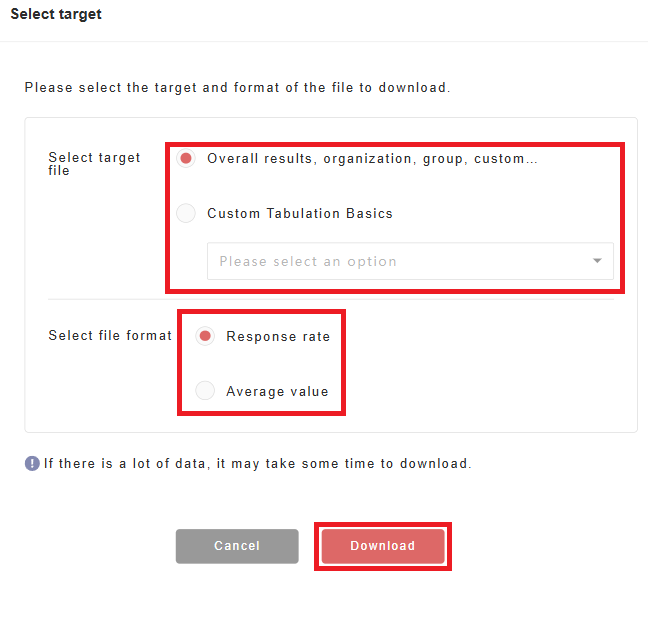Select the 'Overall results, organization, group' radio button
Image resolution: width=648 pixels, height=618 pixels.
click(x=186, y=159)
